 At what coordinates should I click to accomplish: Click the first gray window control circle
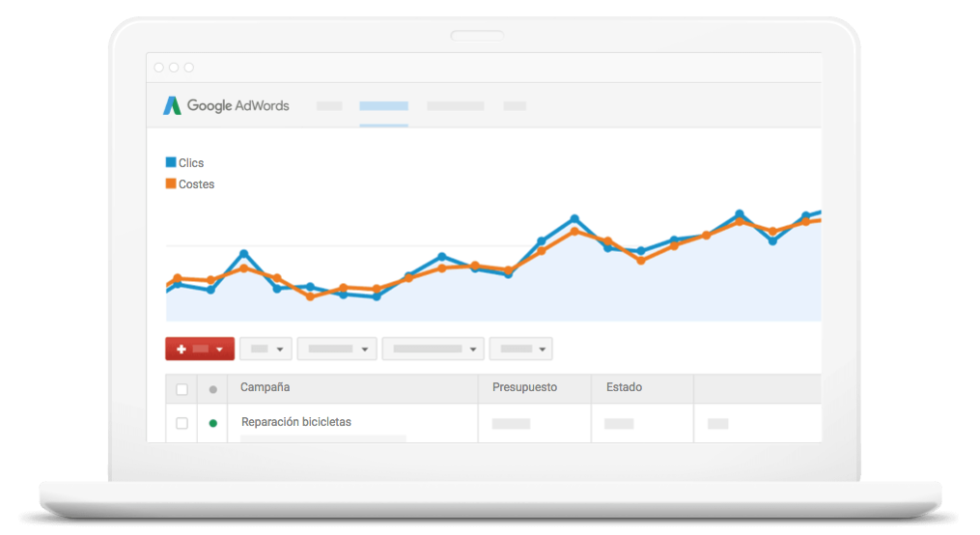coord(158,68)
